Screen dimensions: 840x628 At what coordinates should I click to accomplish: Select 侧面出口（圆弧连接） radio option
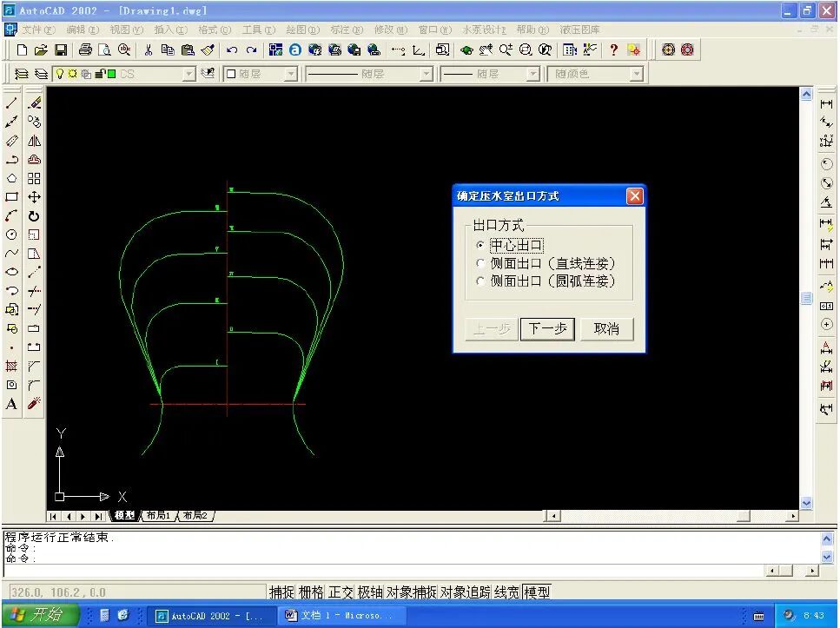pyautogui.click(x=480, y=281)
